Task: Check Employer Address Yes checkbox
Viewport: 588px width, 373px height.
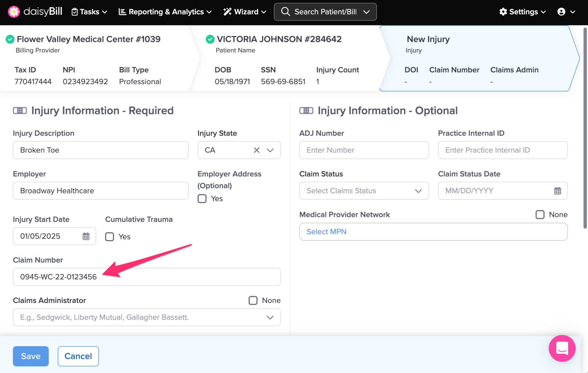Action: [202, 199]
